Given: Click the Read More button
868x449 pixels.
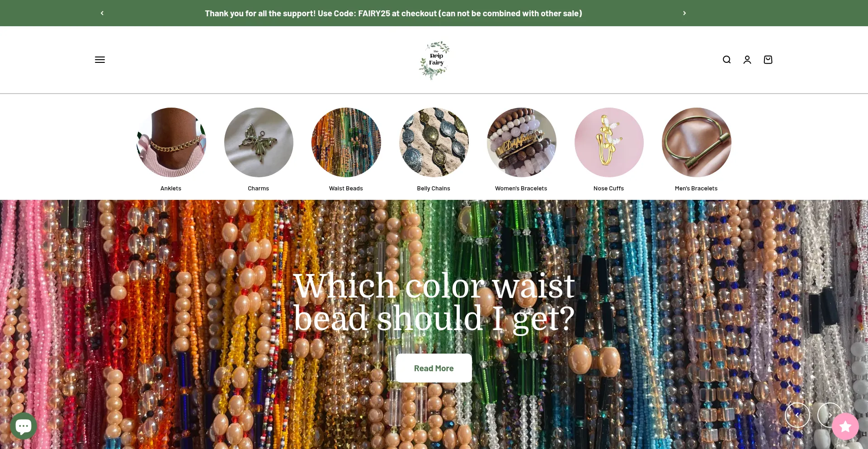Looking at the screenshot, I should click(434, 368).
